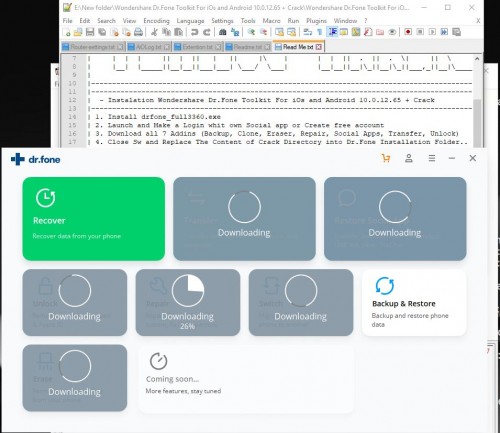
Task: Click the Zoom In icon in Notepad++
Action: (x=251, y=32)
